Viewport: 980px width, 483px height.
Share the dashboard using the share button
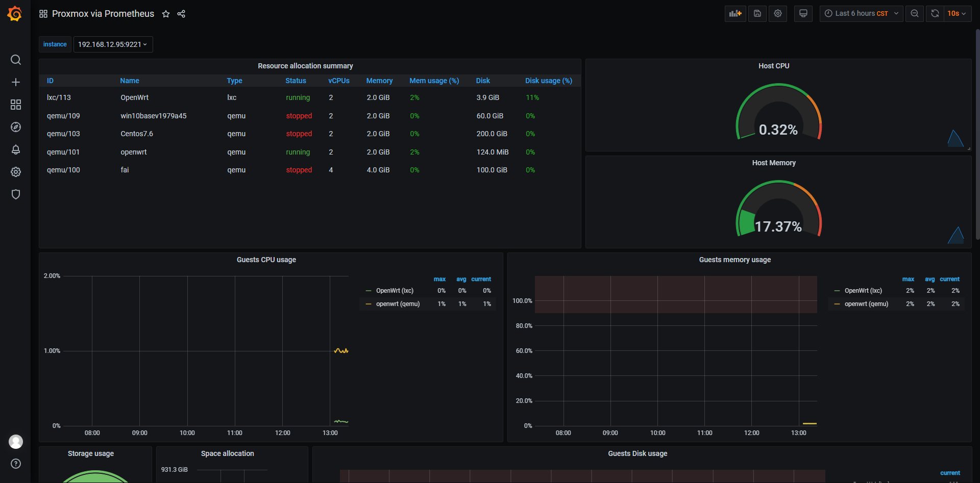click(x=181, y=14)
